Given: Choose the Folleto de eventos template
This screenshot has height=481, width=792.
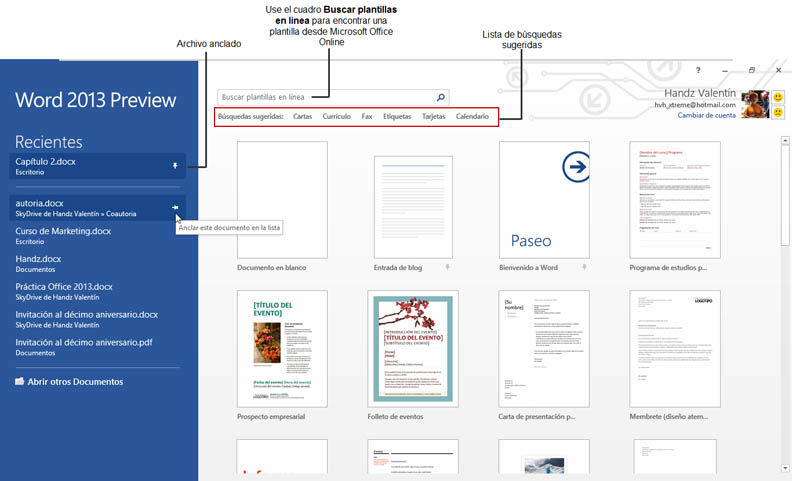Looking at the screenshot, I should 413,349.
